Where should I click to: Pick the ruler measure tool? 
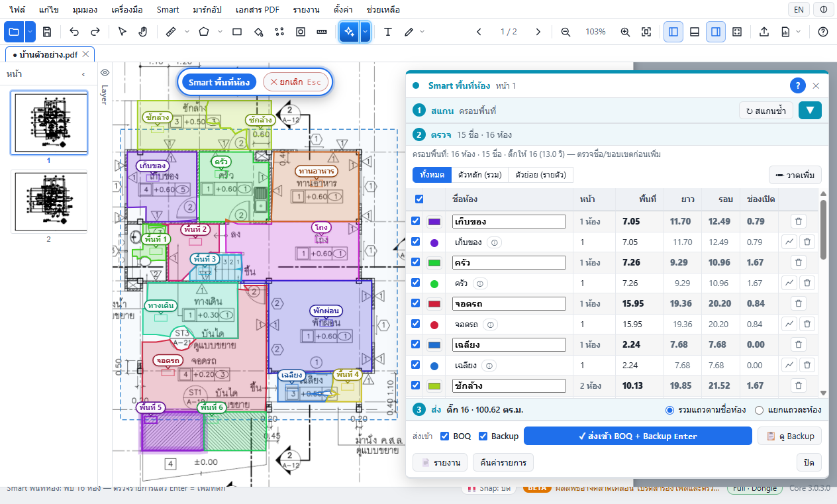click(x=170, y=32)
